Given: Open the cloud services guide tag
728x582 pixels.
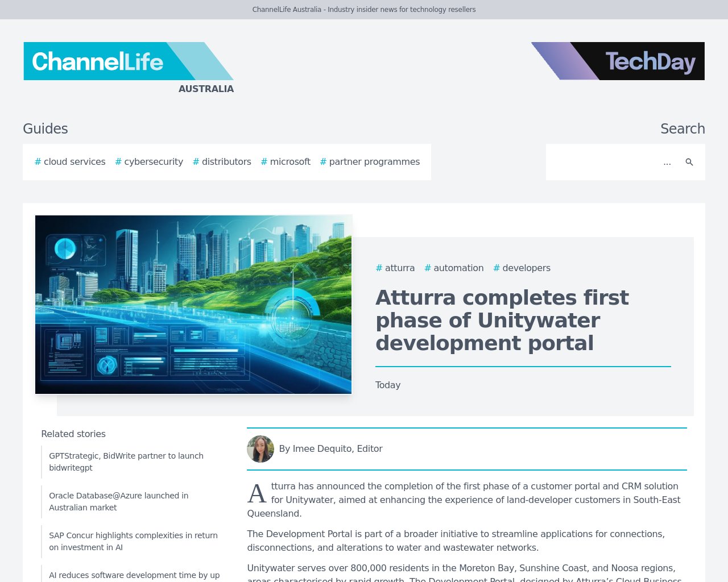Looking at the screenshot, I should click(x=70, y=162).
